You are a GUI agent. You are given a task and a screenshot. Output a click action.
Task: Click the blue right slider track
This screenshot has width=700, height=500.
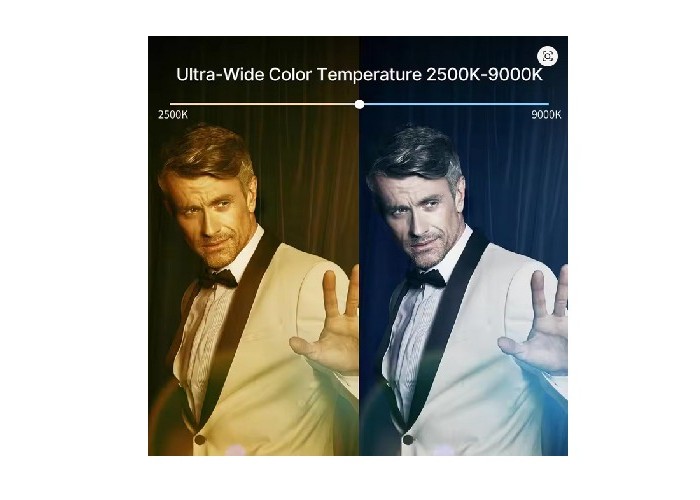456,104
